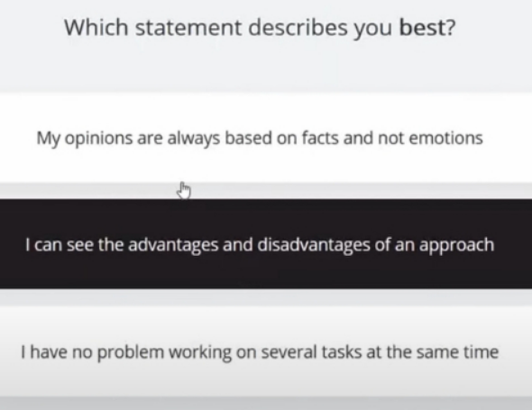
Task: Select the top answer about emotions
Action: click(x=266, y=138)
